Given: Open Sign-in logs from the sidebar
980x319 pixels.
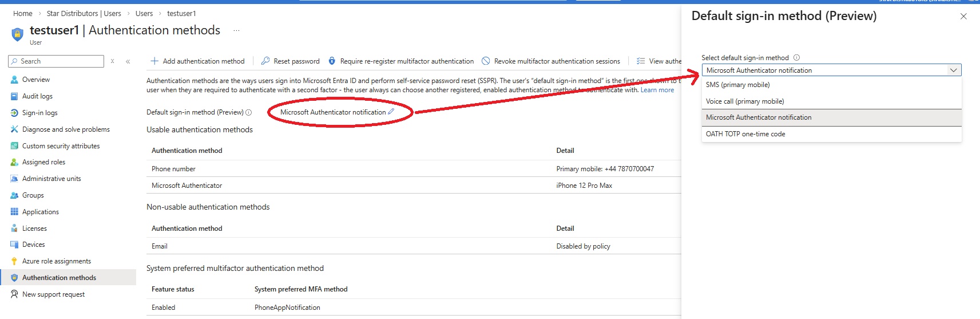Looking at the screenshot, I should pyautogui.click(x=39, y=113).
